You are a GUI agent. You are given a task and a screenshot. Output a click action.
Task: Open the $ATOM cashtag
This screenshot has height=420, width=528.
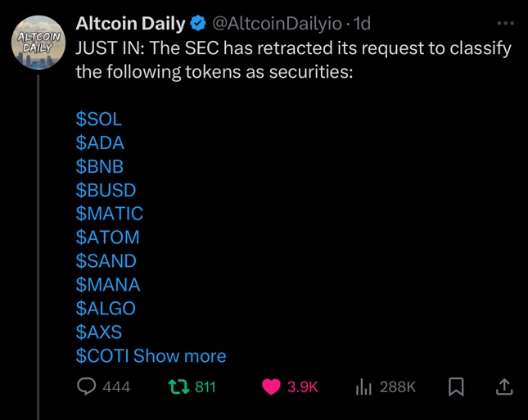(107, 237)
